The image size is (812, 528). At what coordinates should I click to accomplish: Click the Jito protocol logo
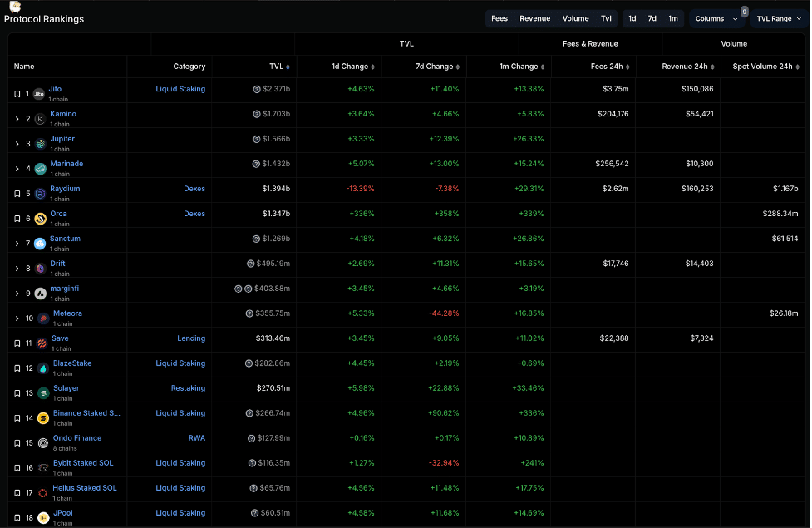39,94
